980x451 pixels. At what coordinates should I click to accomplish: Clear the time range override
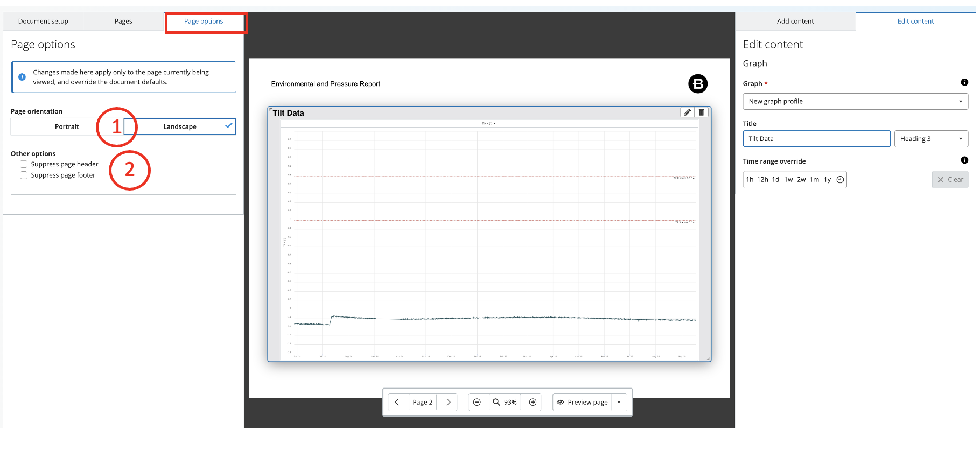point(950,180)
